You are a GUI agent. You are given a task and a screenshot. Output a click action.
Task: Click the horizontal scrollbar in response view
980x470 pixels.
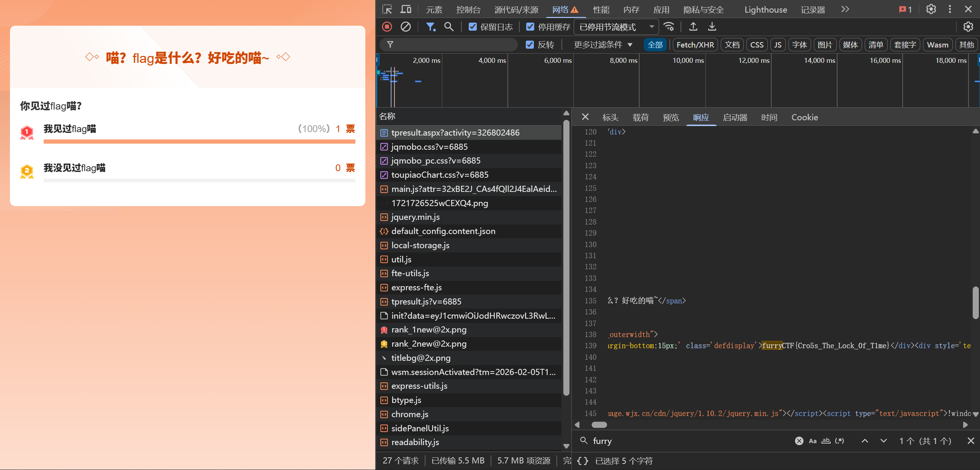pyautogui.click(x=599, y=424)
